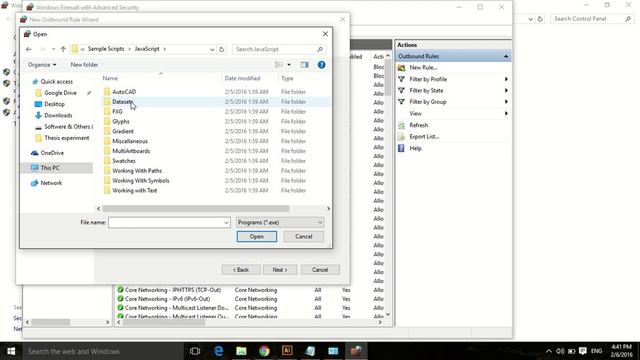Click the search magnifier in Open dialog
Viewport: 640px width, 360px height.
320,49
